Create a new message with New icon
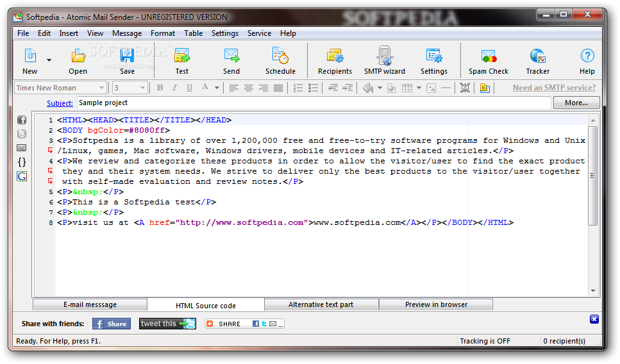Screen dimensions: 620x364 [x=30, y=60]
